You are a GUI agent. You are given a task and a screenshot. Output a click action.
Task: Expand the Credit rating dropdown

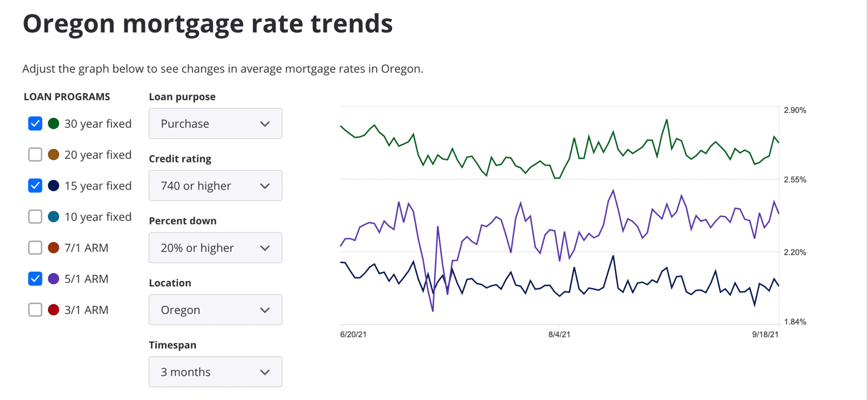coord(215,185)
